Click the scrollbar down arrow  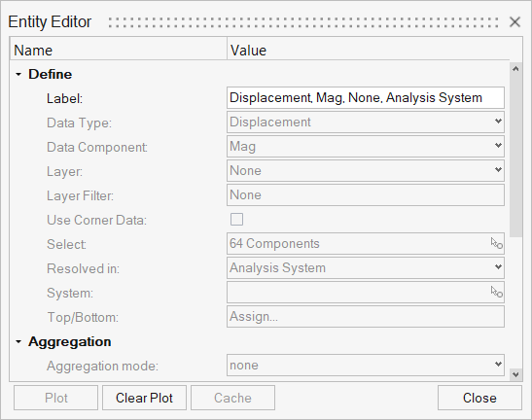[515, 374]
